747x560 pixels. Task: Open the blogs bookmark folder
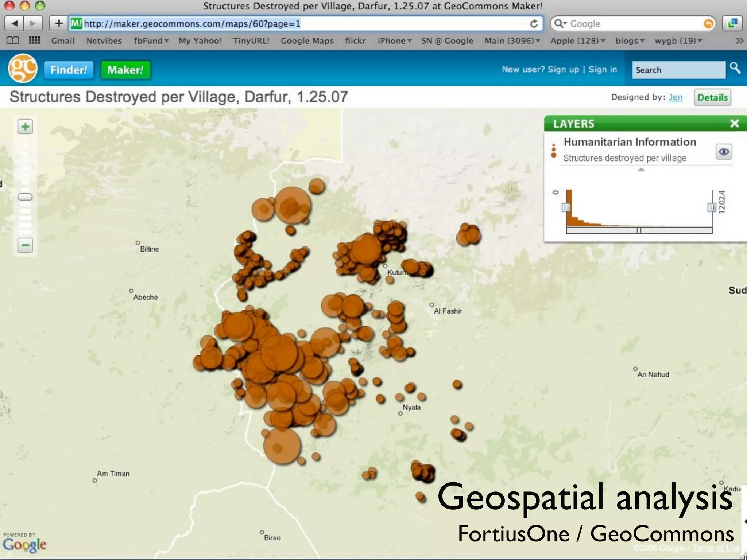pyautogui.click(x=630, y=40)
